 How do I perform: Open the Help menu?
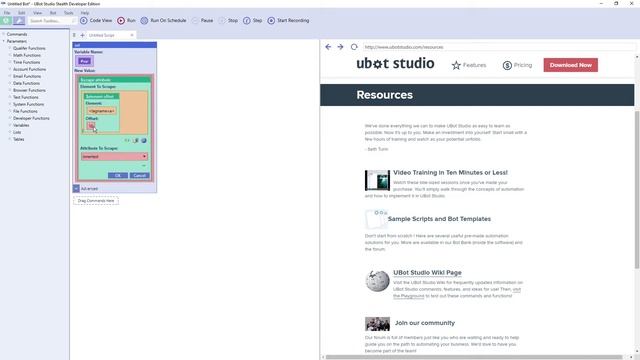click(84, 13)
